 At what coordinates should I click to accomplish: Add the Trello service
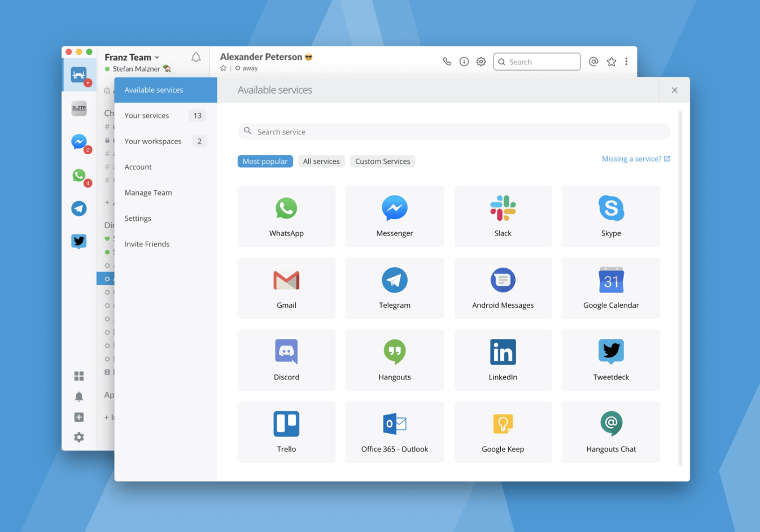coord(286,432)
